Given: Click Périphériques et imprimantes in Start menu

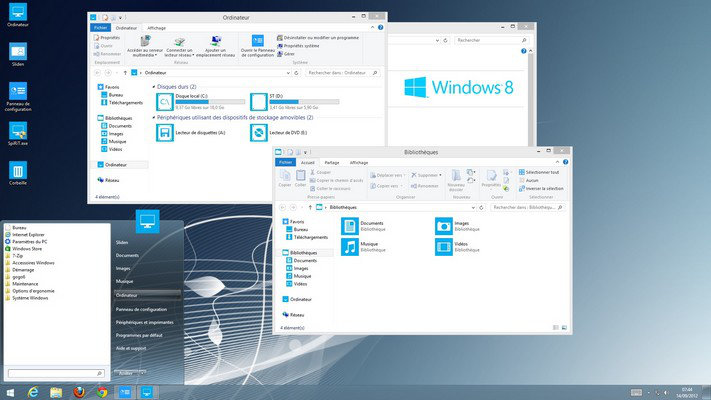Looking at the screenshot, I should [145, 322].
